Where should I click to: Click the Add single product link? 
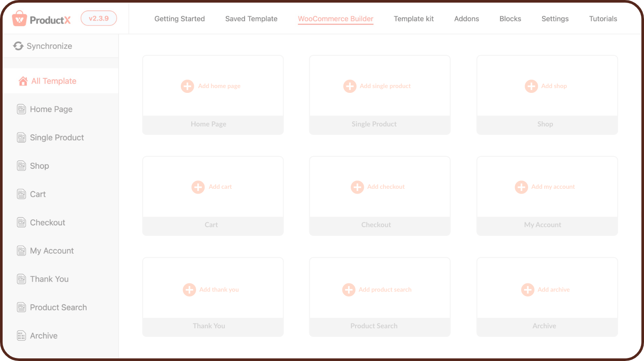[385, 86]
